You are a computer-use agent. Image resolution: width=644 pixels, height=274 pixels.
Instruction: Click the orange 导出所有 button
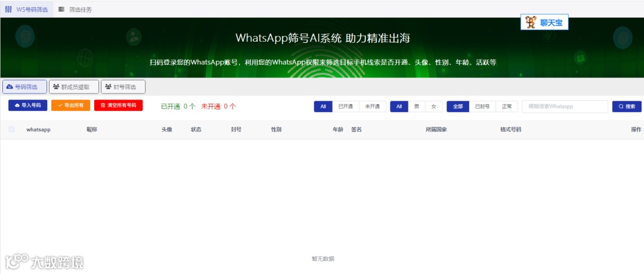pos(70,105)
